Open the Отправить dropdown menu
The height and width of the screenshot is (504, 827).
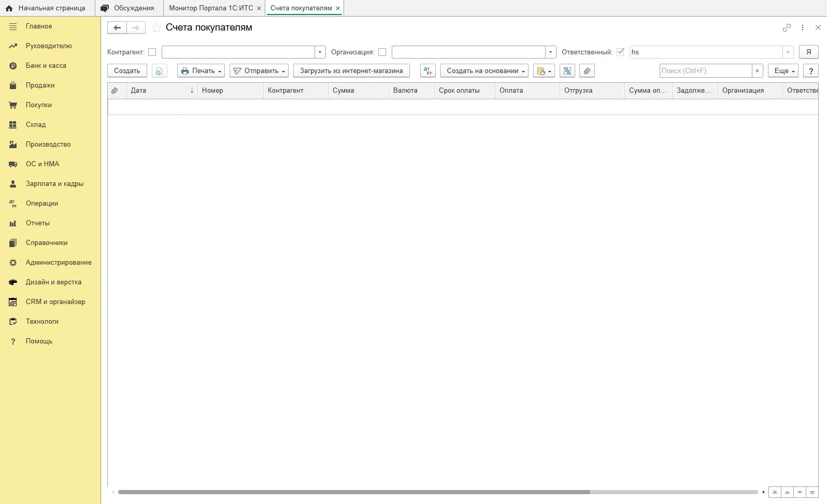click(x=259, y=71)
